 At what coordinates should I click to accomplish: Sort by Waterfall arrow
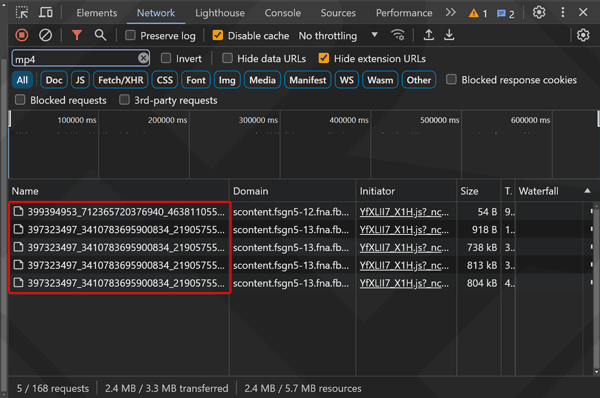tap(587, 191)
